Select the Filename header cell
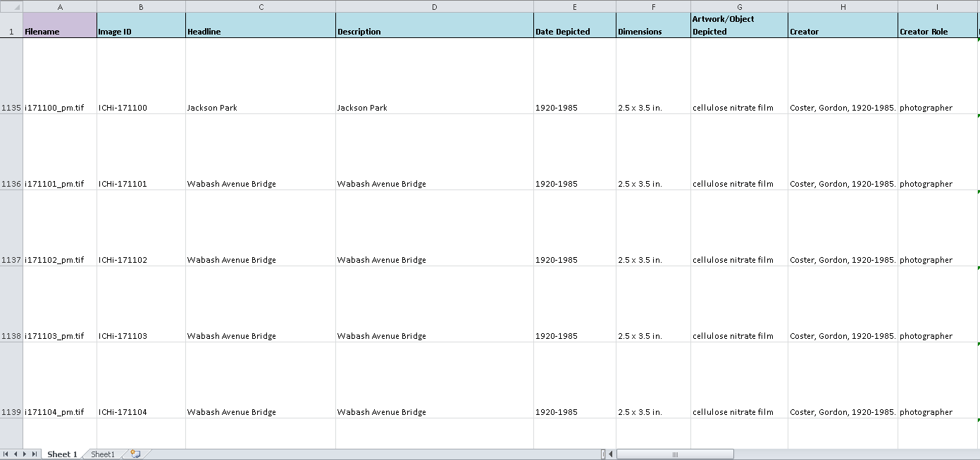 60,25
